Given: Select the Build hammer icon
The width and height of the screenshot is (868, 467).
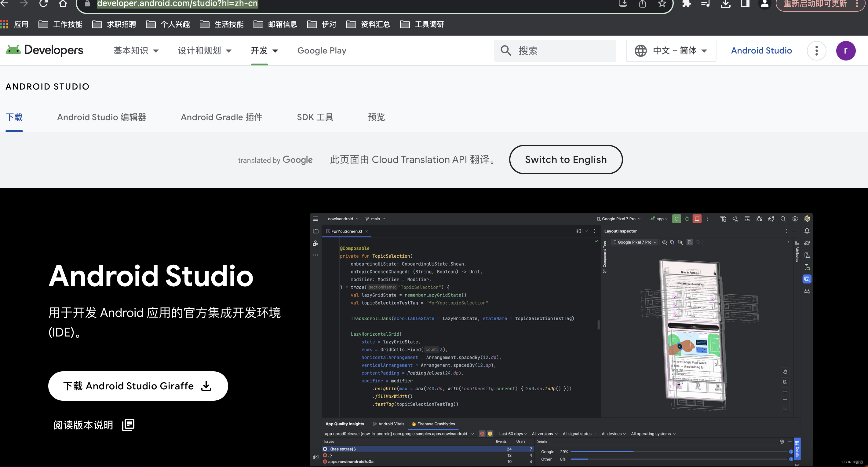Looking at the screenshot, I should (x=724, y=219).
